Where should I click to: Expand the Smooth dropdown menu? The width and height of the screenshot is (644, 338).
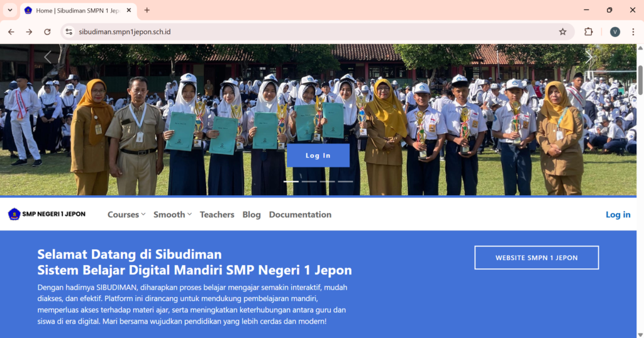(x=172, y=215)
